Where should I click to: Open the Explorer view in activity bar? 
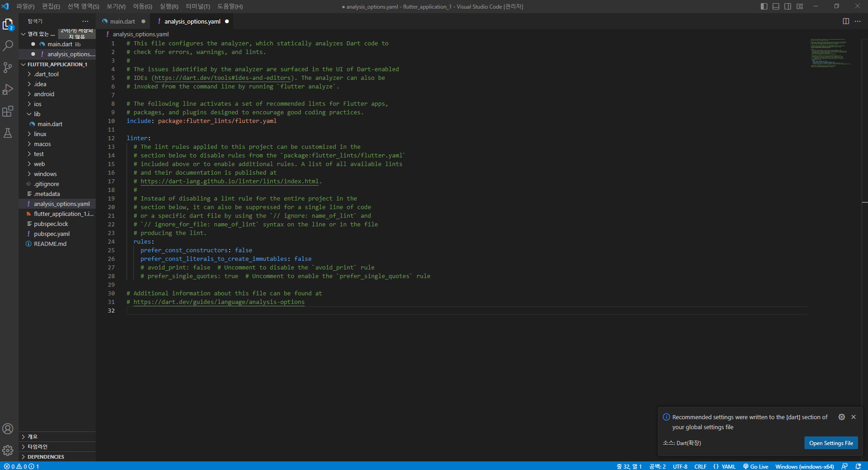pyautogui.click(x=8, y=24)
